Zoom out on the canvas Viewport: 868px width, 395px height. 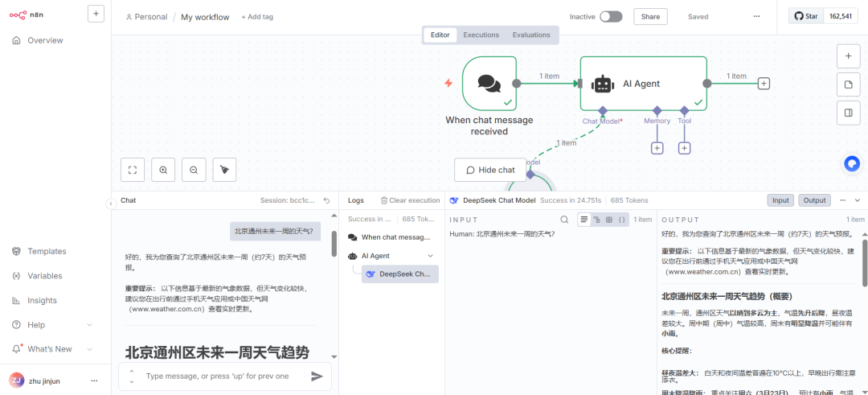coord(194,170)
